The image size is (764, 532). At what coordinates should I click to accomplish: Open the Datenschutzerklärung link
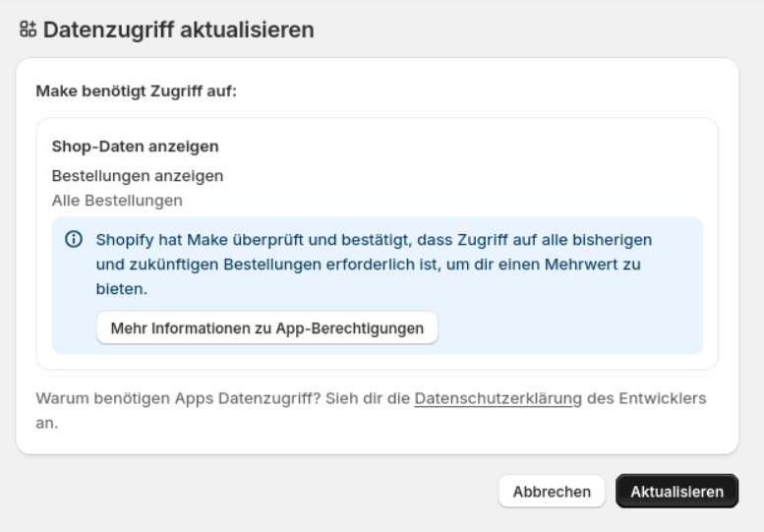tap(498, 398)
